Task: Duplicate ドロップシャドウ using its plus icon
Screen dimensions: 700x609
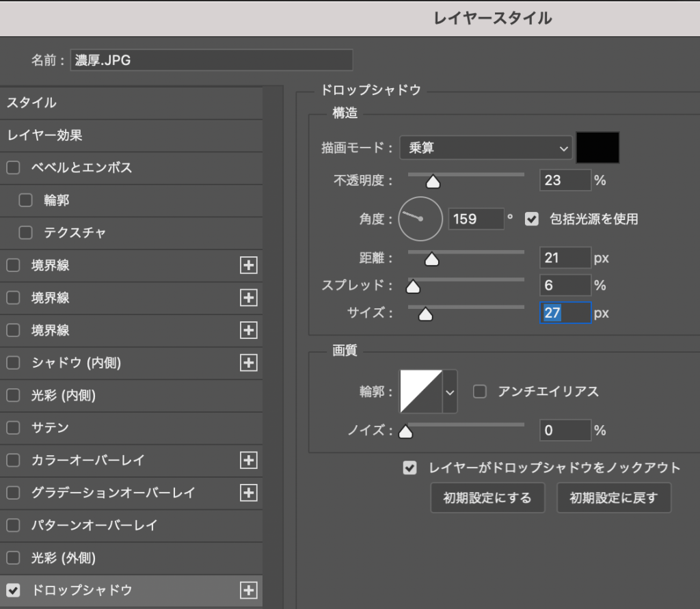Action: click(249, 591)
